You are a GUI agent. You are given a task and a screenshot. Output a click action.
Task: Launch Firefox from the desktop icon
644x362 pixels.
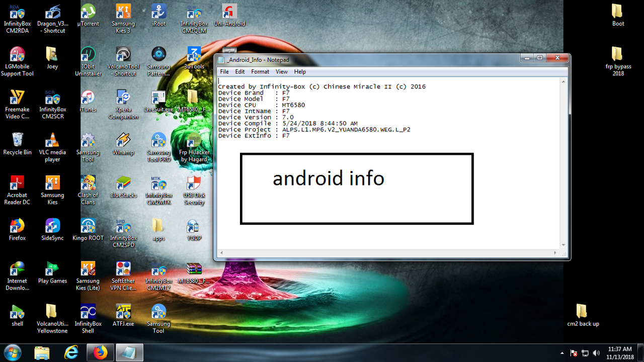17,229
